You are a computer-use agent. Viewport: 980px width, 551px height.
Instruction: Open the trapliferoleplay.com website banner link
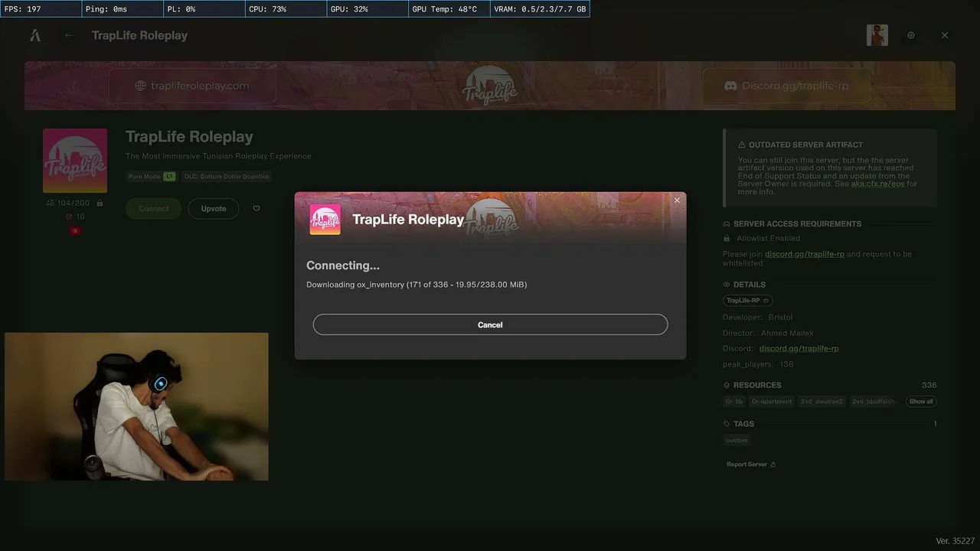(x=192, y=86)
